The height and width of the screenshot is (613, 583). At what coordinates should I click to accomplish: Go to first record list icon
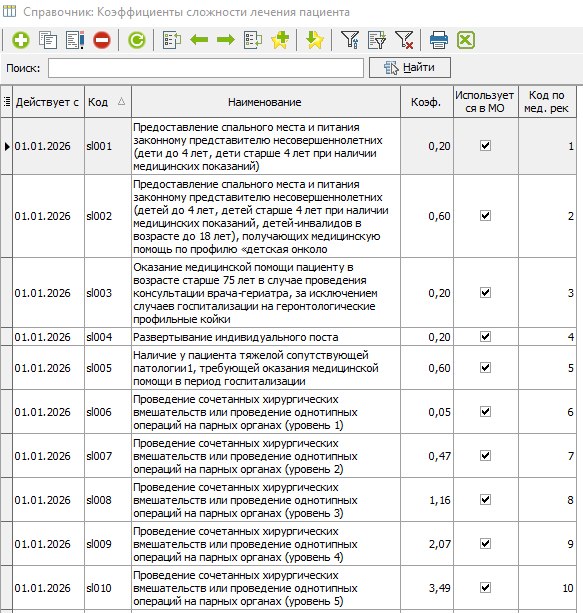[172, 40]
